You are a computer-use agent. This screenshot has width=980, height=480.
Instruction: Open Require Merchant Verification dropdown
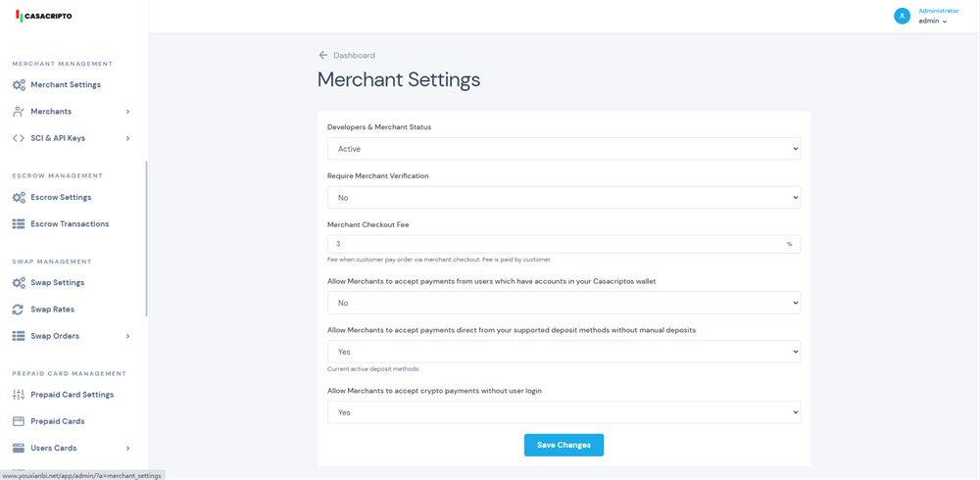[563, 198]
